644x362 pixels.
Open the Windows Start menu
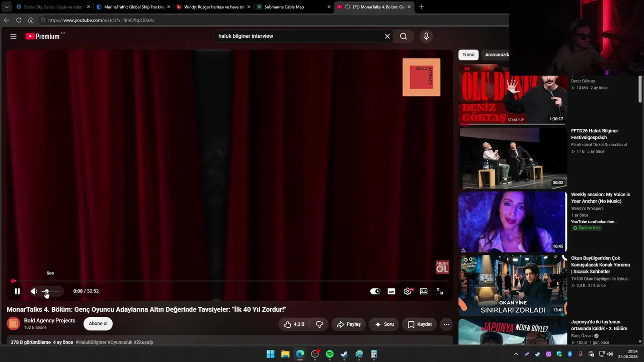pyautogui.click(x=271, y=354)
